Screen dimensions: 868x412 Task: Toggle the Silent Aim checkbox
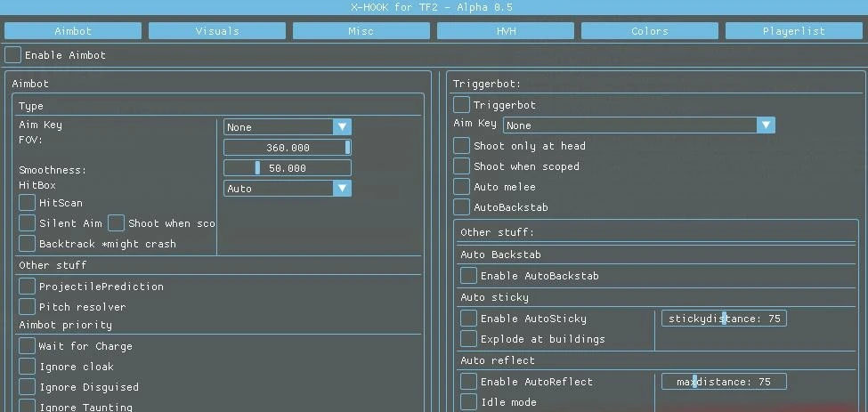27,222
